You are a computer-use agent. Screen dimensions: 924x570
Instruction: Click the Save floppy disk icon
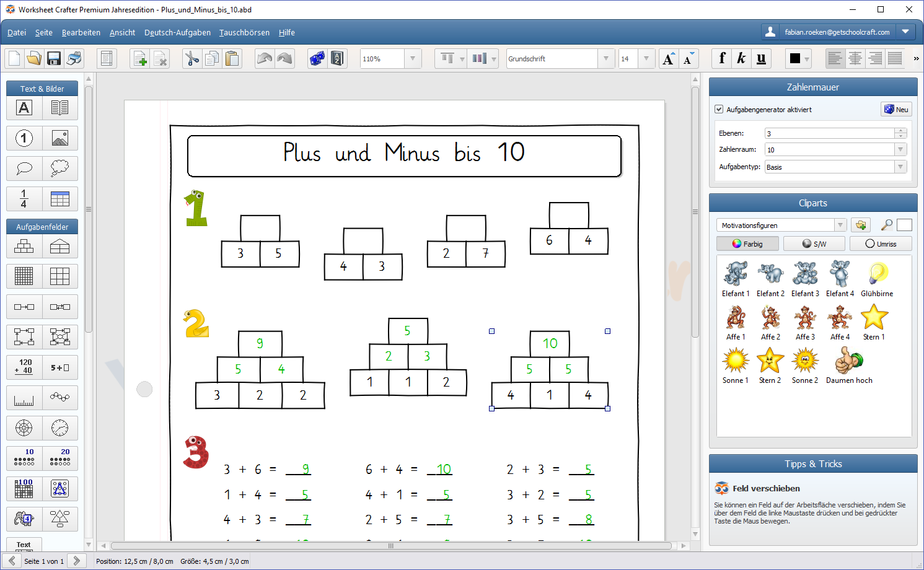coord(54,59)
